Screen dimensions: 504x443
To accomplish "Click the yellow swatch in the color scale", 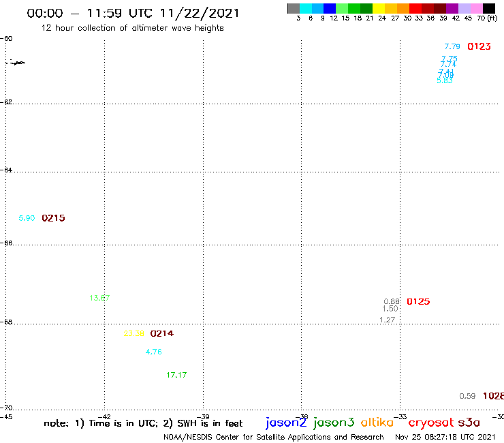I will [x=379, y=8].
